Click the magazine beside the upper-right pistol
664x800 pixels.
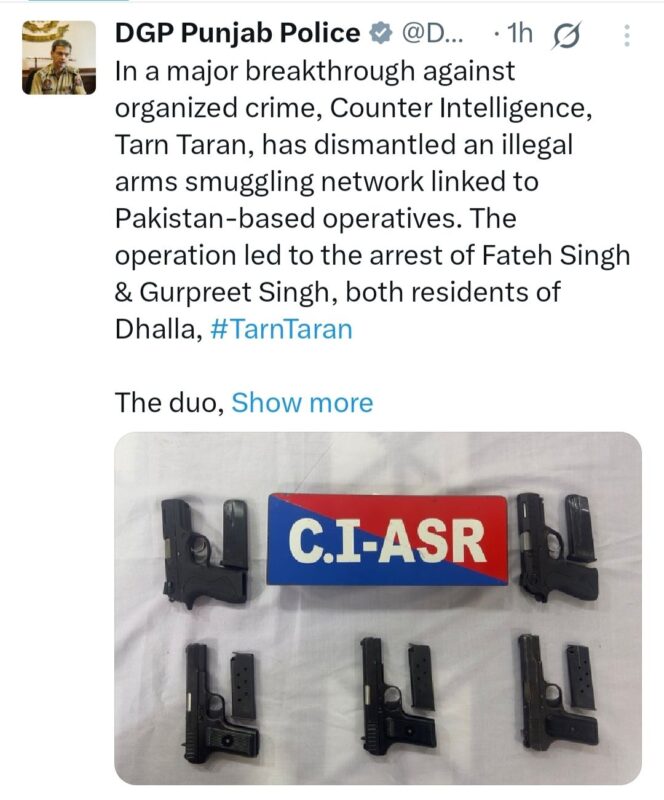pyautogui.click(x=580, y=529)
